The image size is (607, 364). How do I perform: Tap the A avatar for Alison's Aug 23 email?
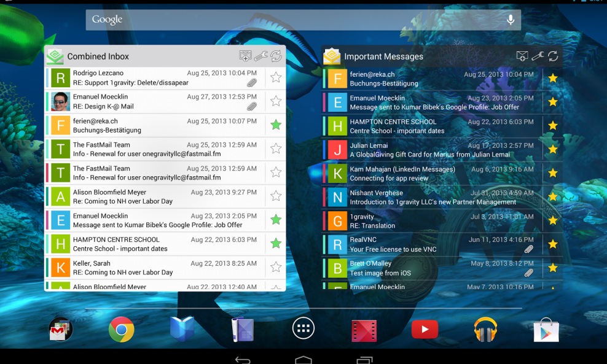[x=60, y=196]
